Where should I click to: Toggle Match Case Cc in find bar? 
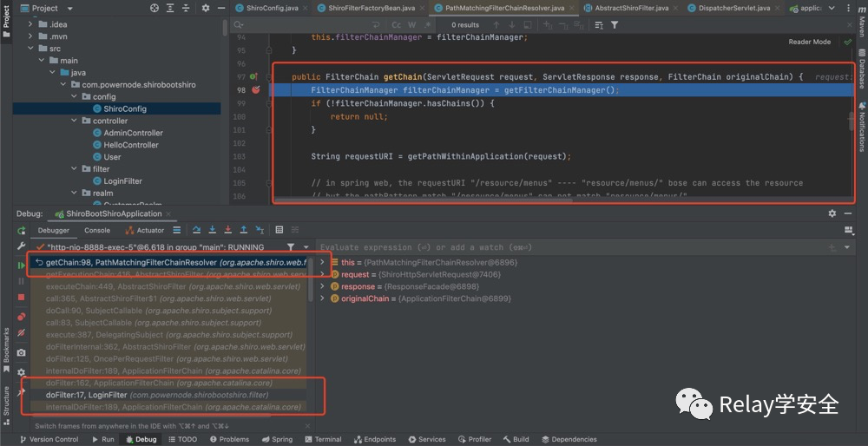(397, 25)
